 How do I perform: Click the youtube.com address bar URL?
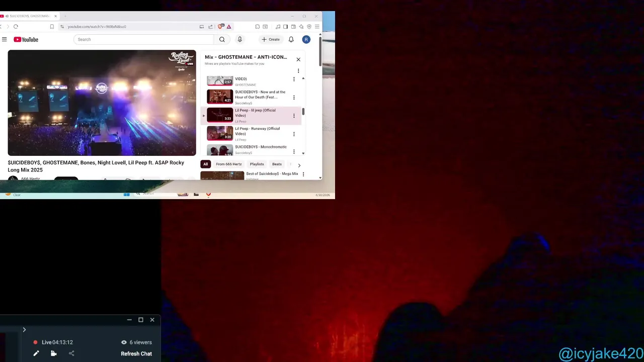tap(97, 27)
